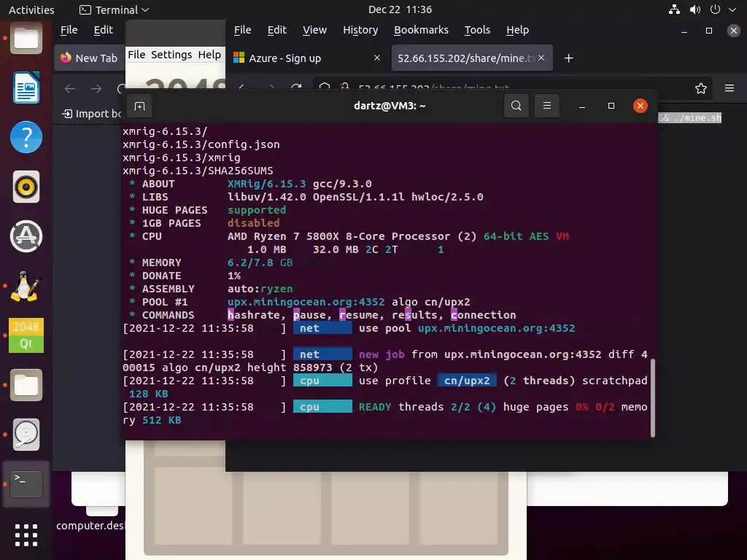Expand the system menu arrow in top bar
747x560 pixels.
click(732, 9)
